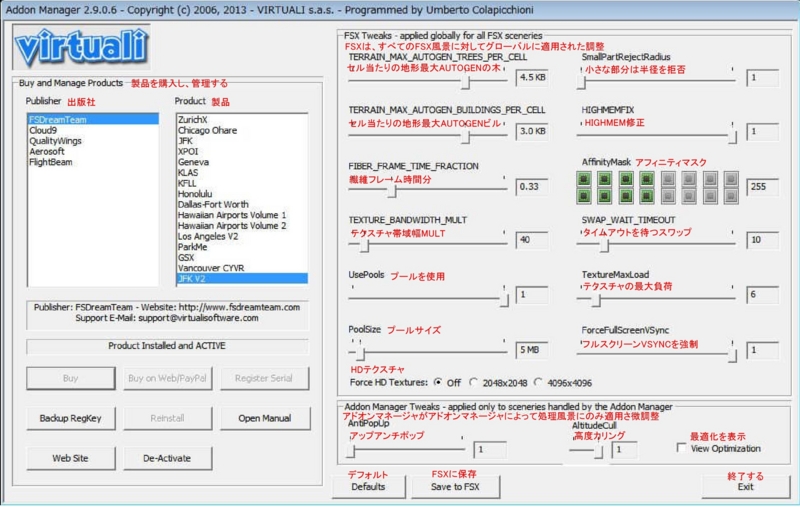Adjust TextureMaxLoad slider
This screenshot has height=507, width=800.
(595, 299)
